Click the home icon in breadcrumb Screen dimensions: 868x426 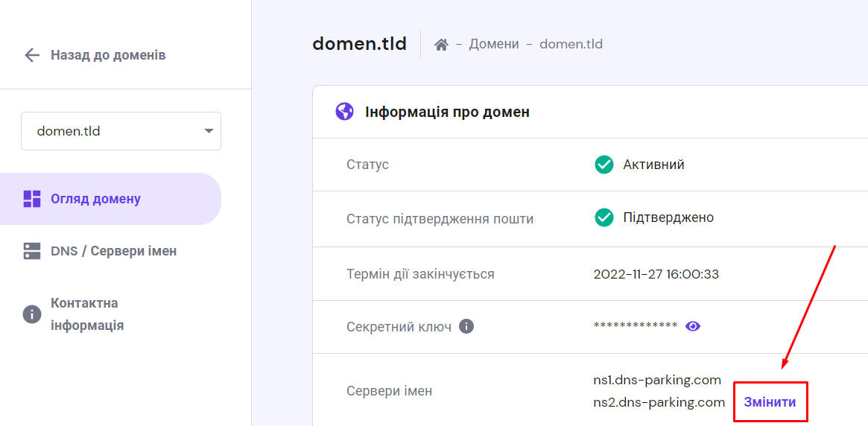441,45
